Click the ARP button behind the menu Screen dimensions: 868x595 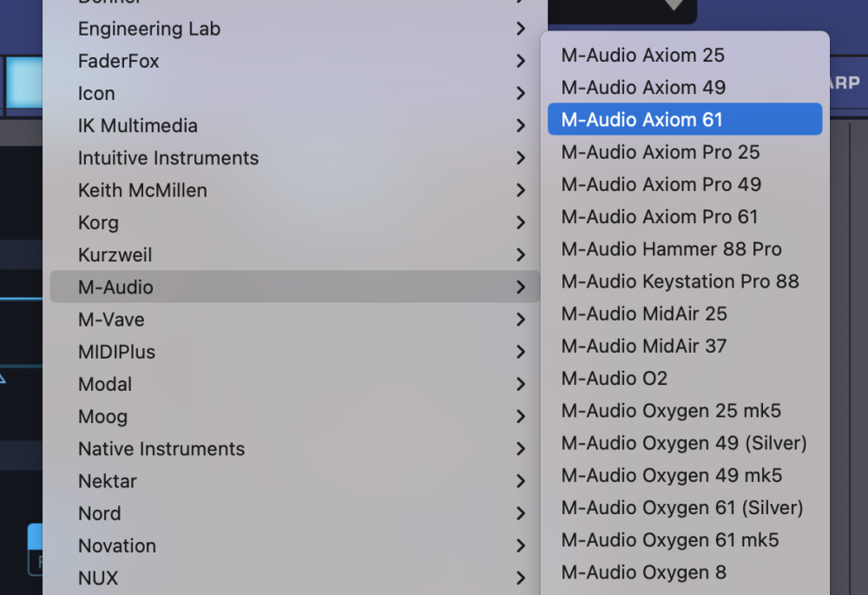click(846, 83)
